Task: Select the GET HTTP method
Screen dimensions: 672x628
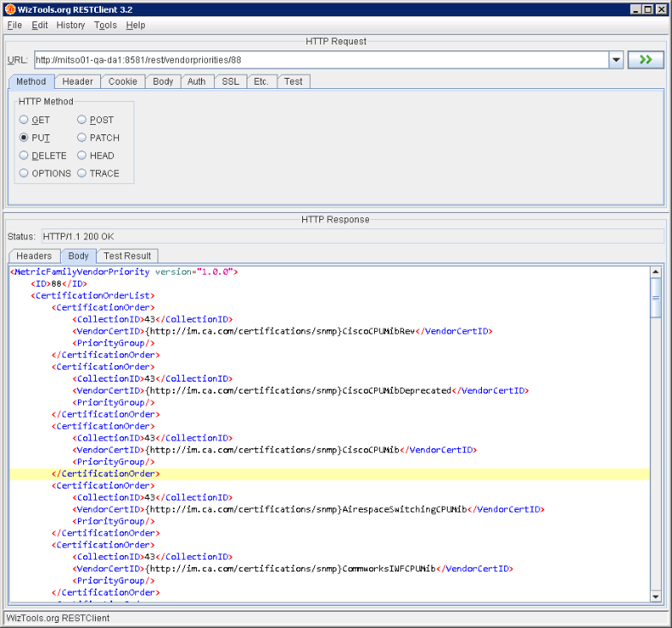Action: click(x=24, y=120)
